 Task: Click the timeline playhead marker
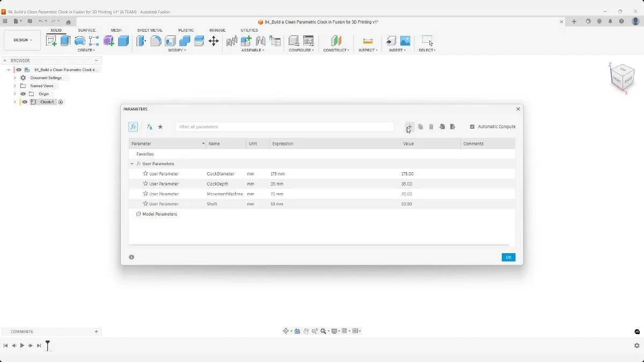tap(48, 345)
